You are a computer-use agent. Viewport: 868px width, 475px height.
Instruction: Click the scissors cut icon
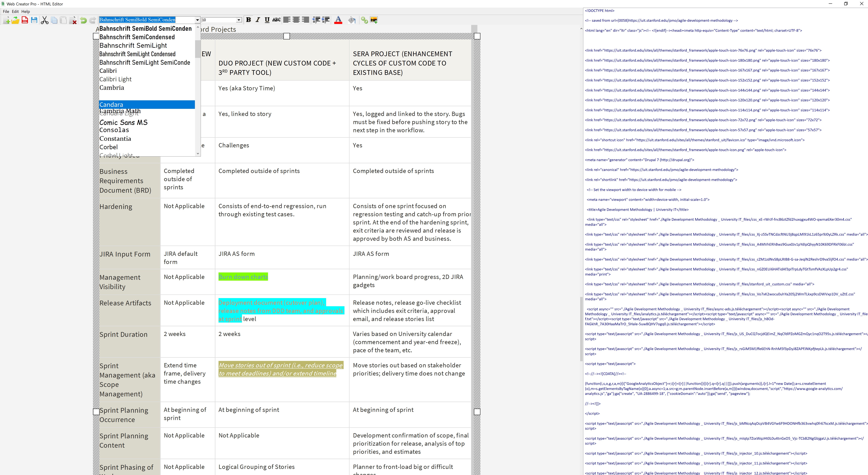pyautogui.click(x=45, y=20)
